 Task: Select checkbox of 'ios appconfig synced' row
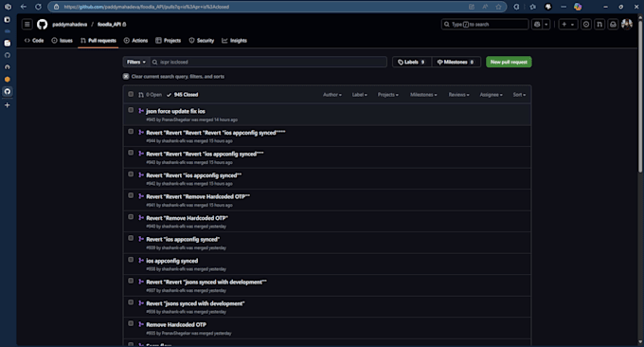131,260
